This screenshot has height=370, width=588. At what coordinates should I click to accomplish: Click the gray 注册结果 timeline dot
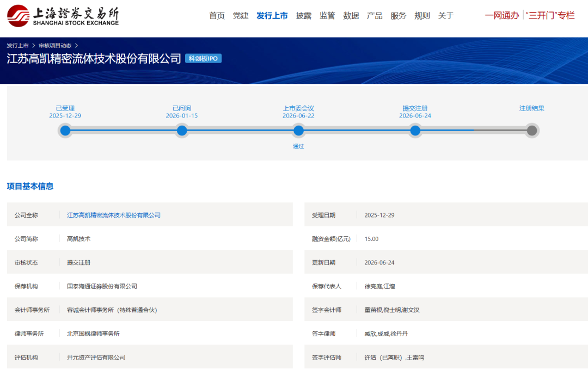pyautogui.click(x=532, y=131)
